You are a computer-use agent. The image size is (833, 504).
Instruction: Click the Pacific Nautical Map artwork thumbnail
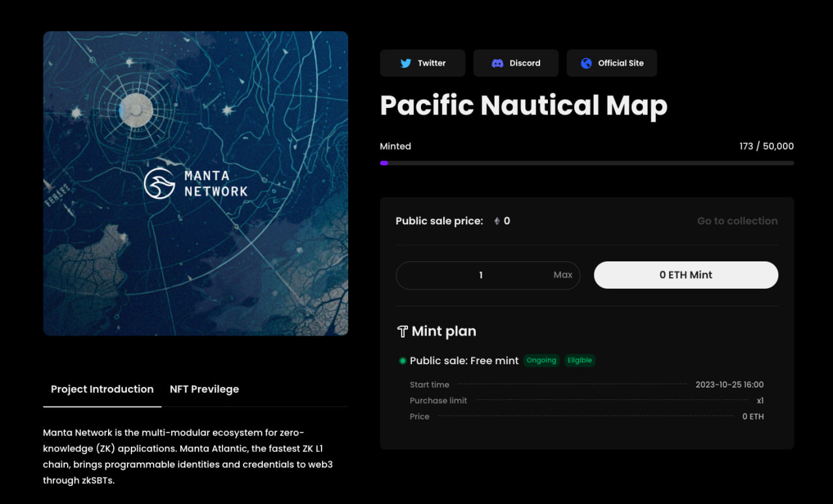[196, 183]
